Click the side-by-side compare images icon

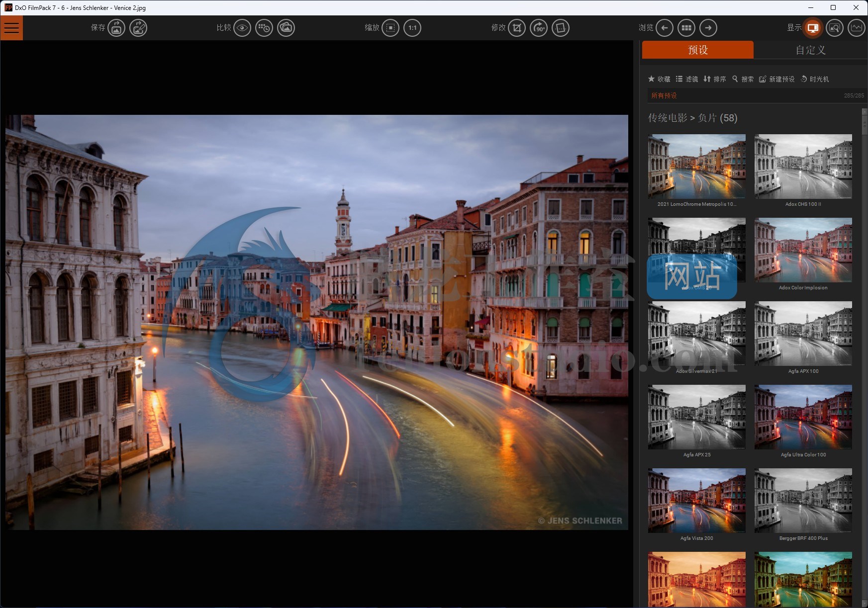pyautogui.click(x=286, y=28)
